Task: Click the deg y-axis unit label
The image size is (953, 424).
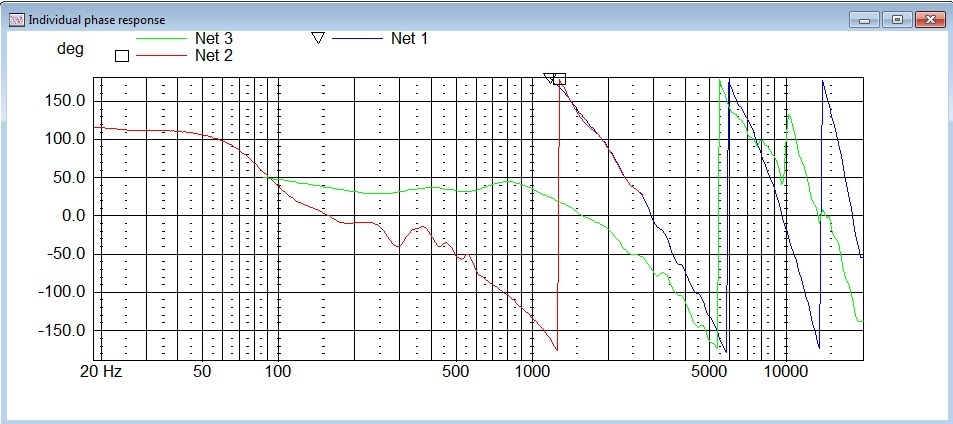Action: point(69,48)
